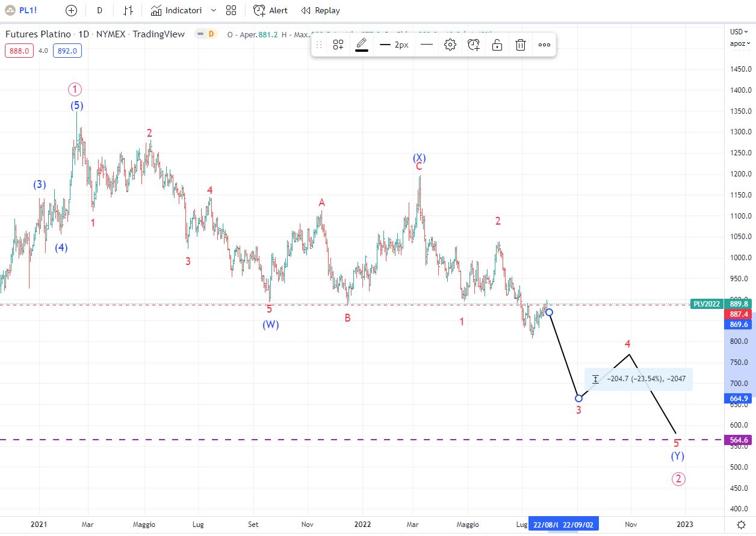
Task: Open the USD currency dropdown
Action: (x=739, y=32)
